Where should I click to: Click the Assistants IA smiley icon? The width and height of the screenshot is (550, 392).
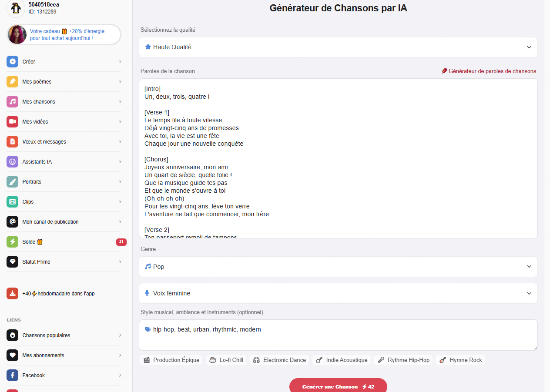pos(12,162)
